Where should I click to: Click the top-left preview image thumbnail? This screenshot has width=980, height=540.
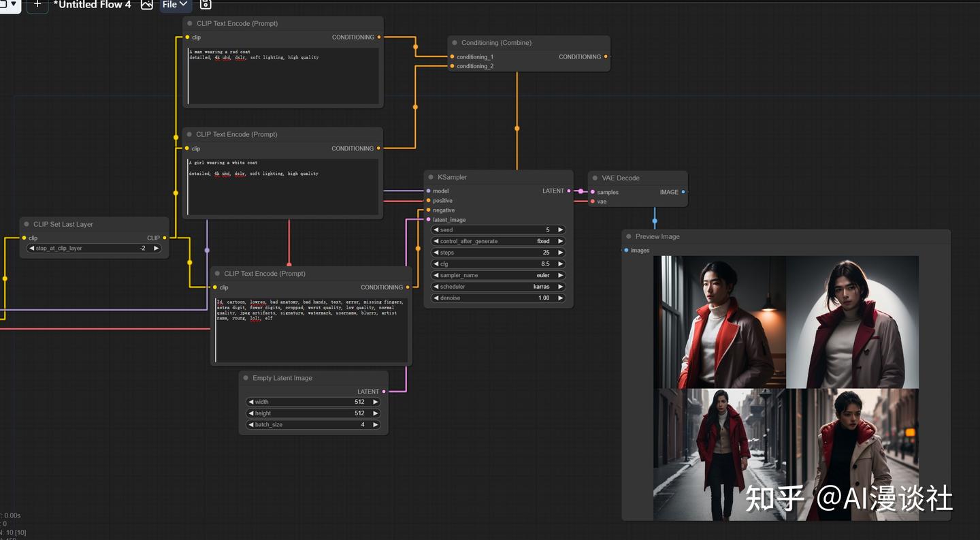719,322
